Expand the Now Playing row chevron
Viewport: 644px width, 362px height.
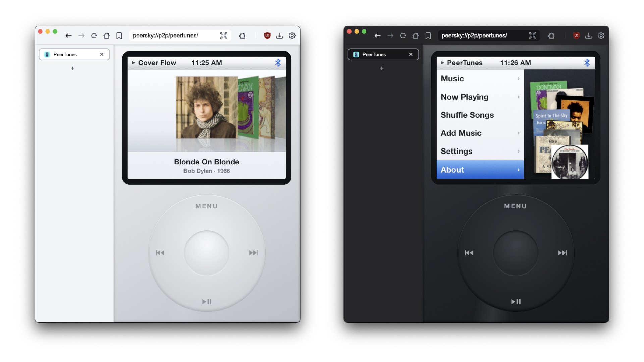click(519, 97)
